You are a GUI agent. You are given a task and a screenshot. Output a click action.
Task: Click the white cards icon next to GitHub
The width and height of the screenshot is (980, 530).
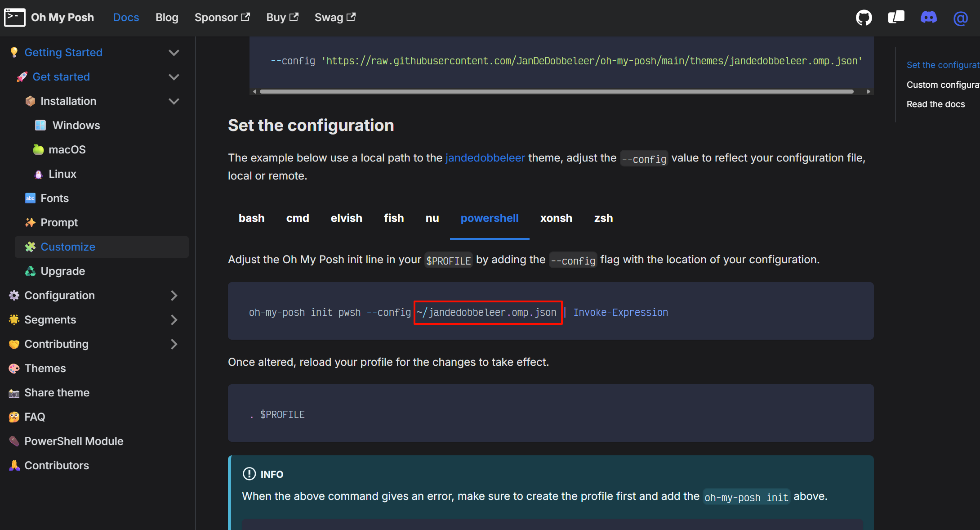point(896,18)
